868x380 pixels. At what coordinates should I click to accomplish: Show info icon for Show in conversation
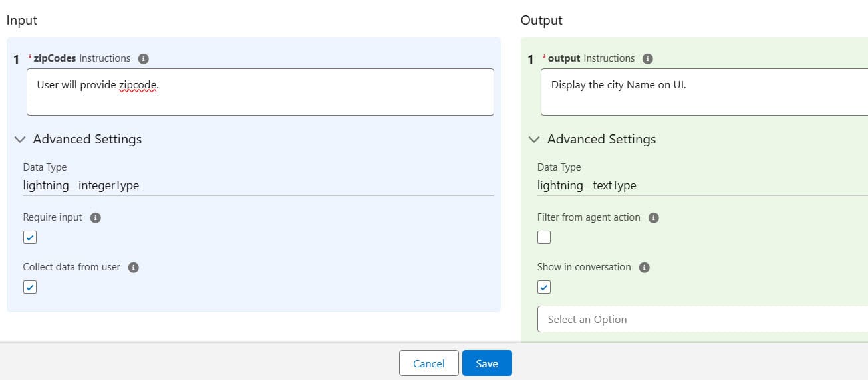(x=644, y=267)
